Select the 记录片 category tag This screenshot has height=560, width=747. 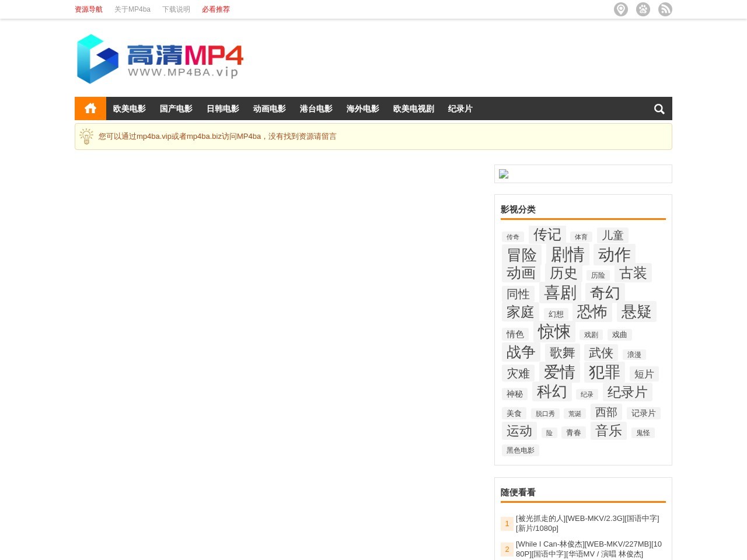[644, 413]
